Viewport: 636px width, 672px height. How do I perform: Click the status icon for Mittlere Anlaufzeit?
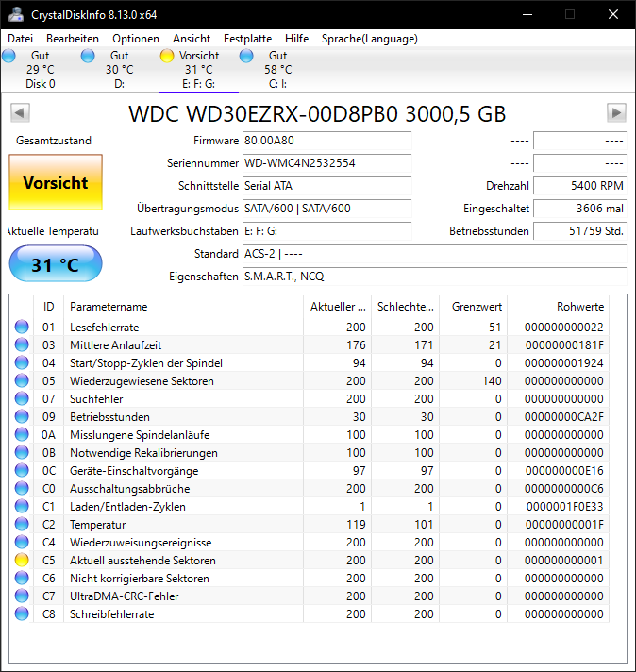[x=22, y=345]
